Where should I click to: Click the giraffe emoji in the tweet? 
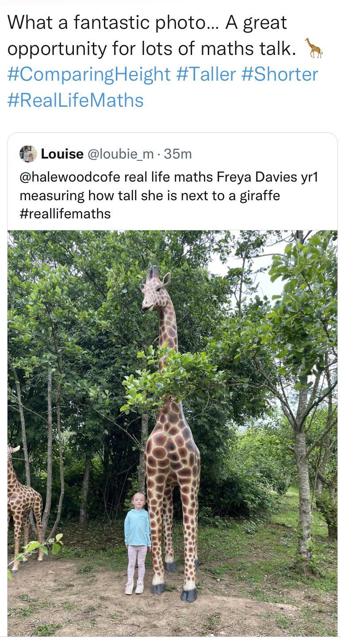click(313, 48)
